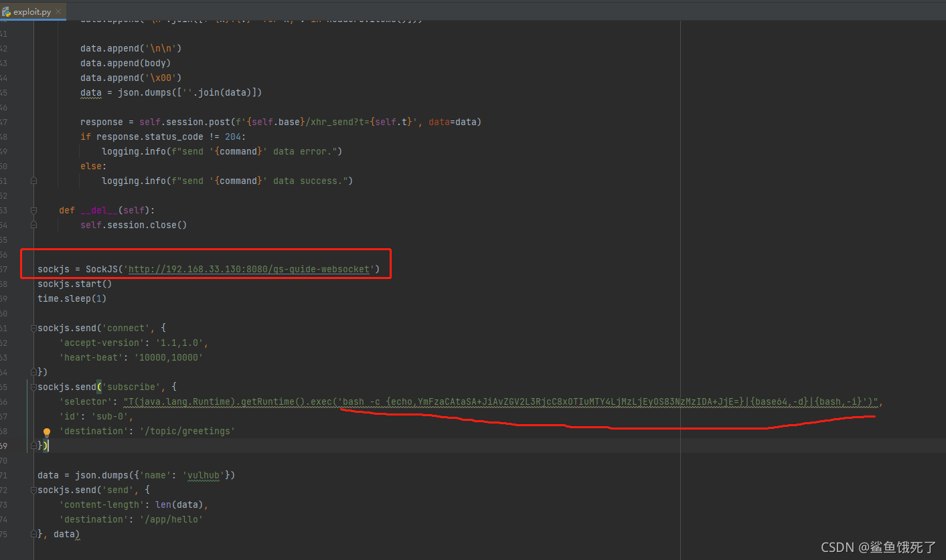Viewport: 946px width, 560px height.
Task: Click the yellow lightbulb intention icon
Action: point(47,432)
